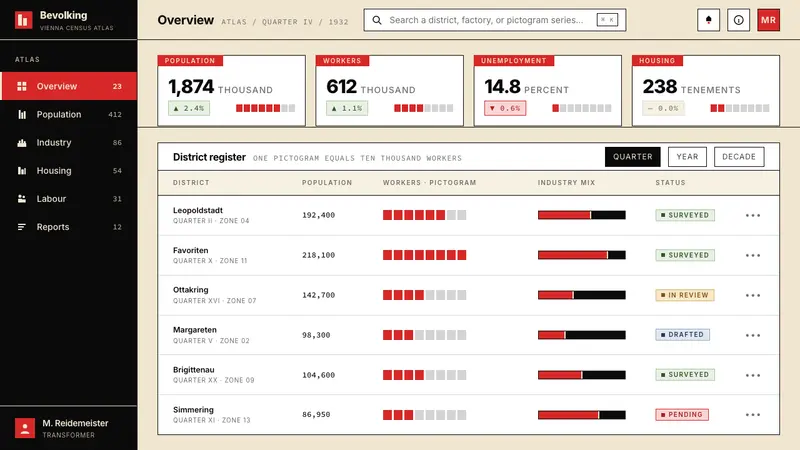Click the Population sidebar icon
The height and width of the screenshot is (450, 800).
(21, 114)
